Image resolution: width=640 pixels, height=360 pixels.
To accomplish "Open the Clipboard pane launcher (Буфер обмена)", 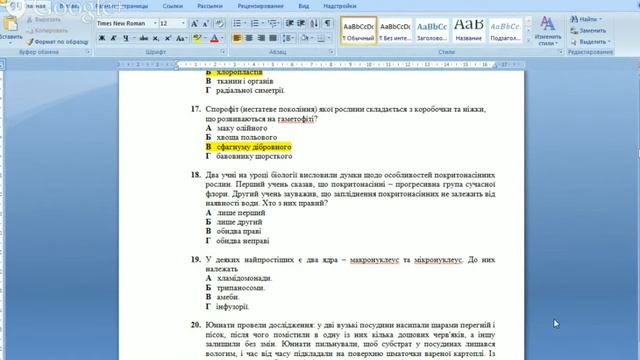I will click(88, 52).
